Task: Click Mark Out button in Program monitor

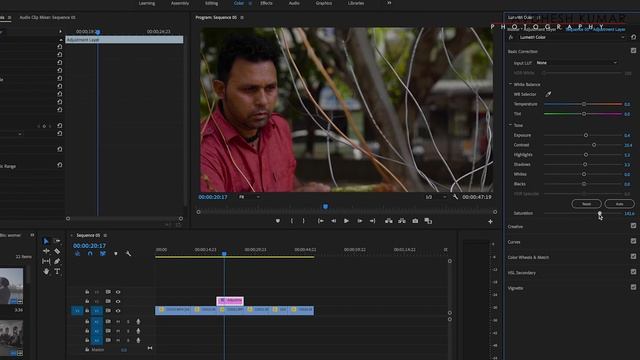Action: (303, 221)
